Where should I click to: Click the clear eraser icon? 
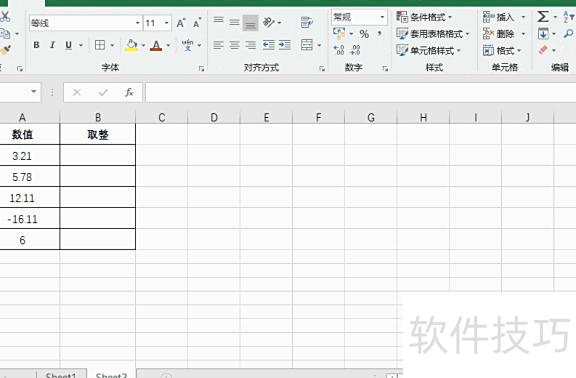(x=543, y=50)
